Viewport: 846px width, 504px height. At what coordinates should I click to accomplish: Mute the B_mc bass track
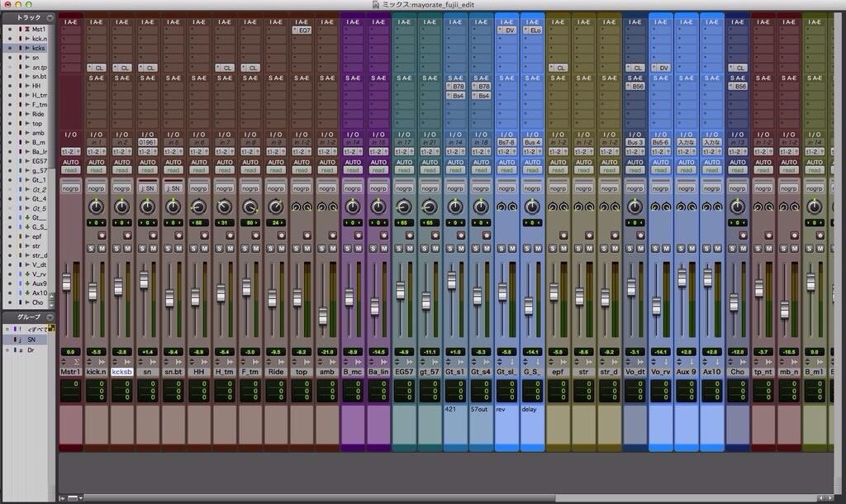tap(359, 248)
